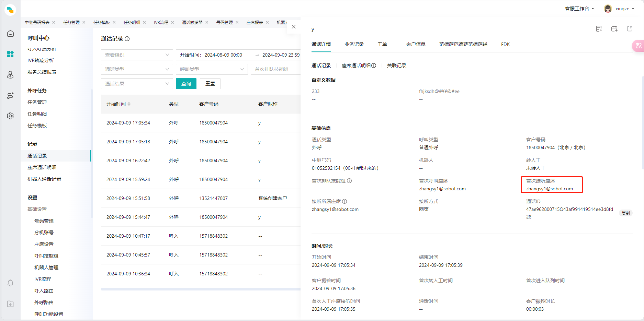644x321 pixels.
Task: Click the translate floating pink icon
Action: (x=638, y=46)
